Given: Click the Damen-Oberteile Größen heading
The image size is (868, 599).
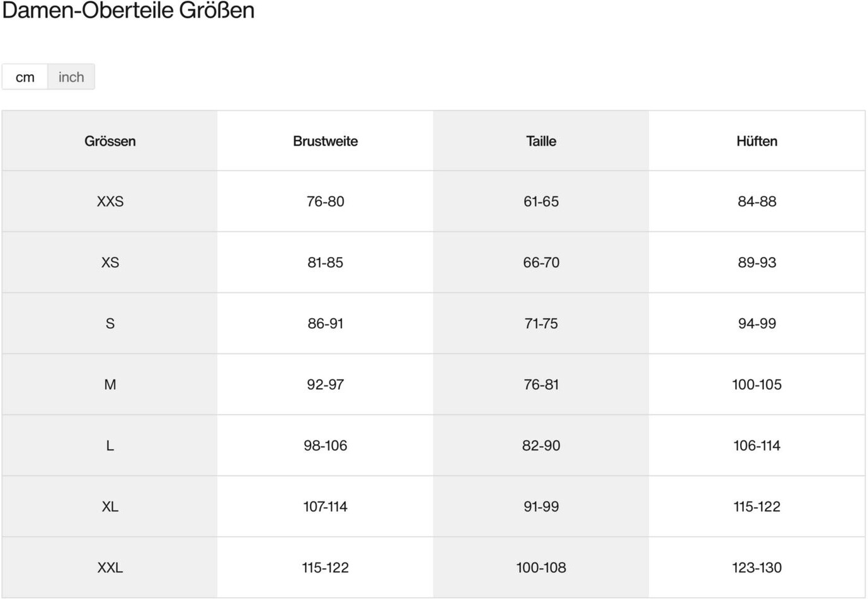Looking at the screenshot, I should (128, 11).
